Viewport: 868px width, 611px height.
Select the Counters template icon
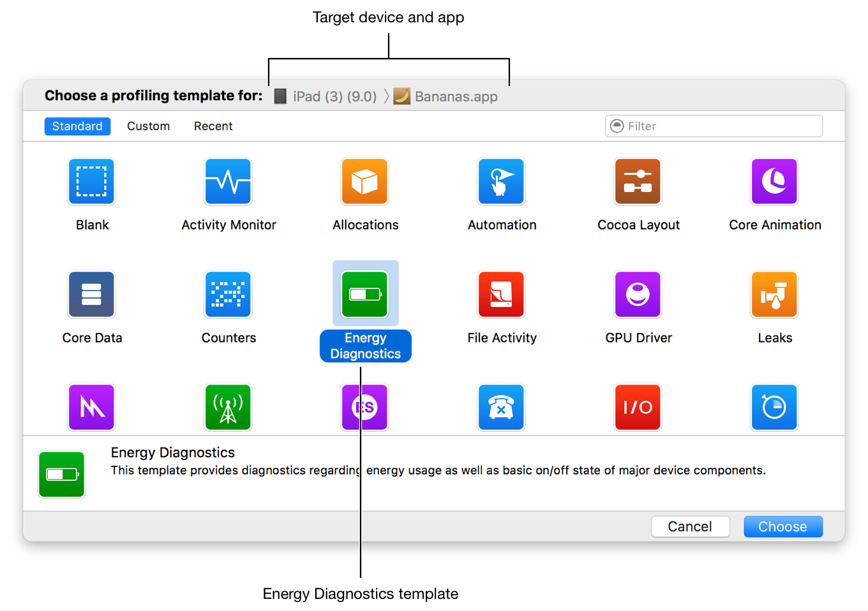(228, 294)
